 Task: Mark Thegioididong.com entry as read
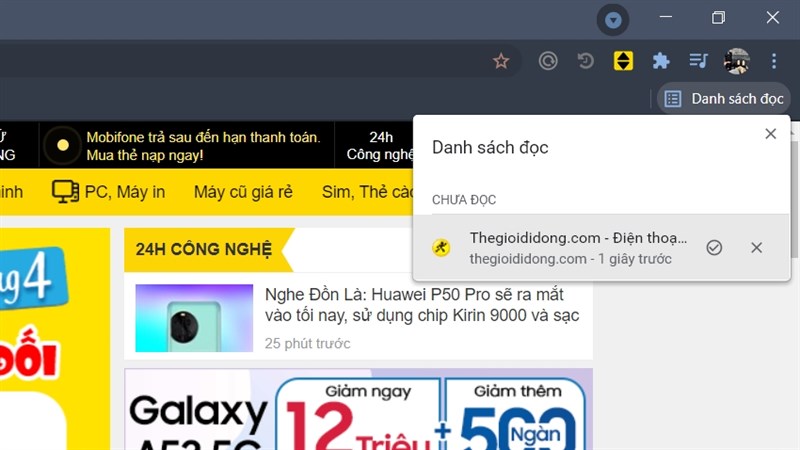[714, 247]
